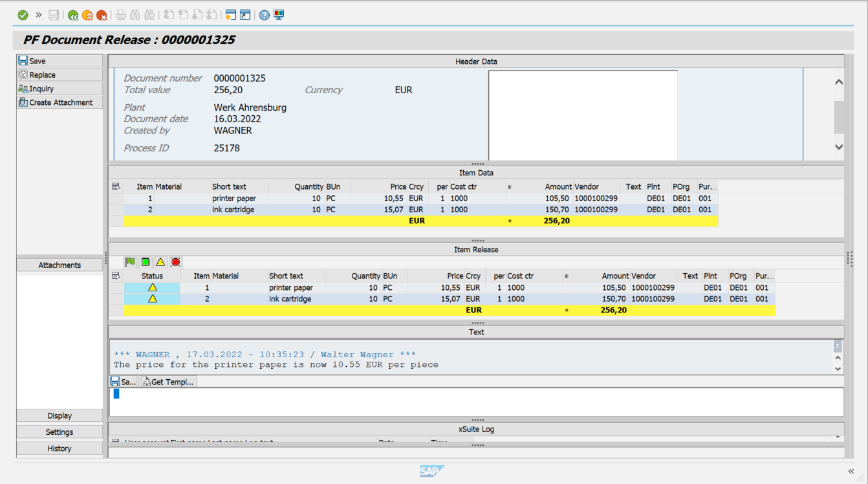Collapse the Header Data section using its splitter handle
Viewport: 868px width, 484px height.
point(477,164)
